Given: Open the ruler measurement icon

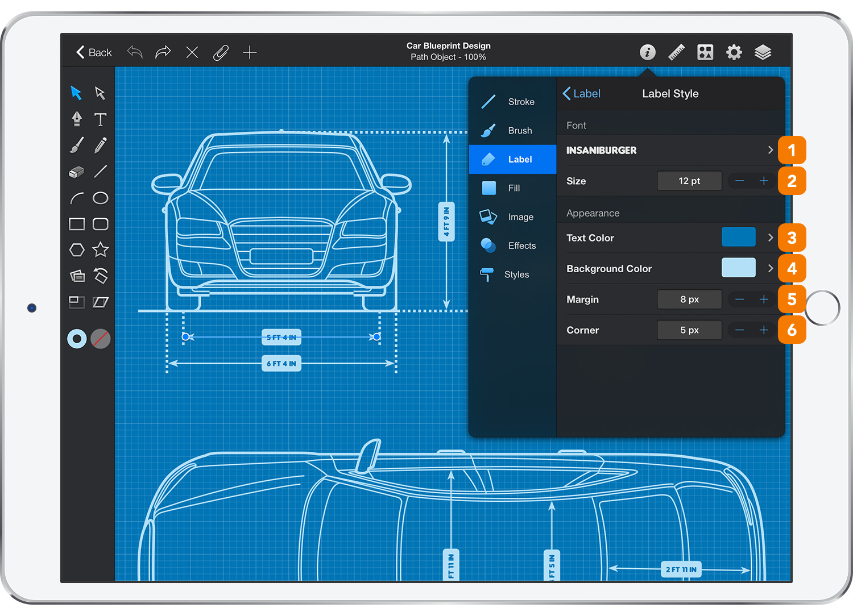Looking at the screenshot, I should pyautogui.click(x=676, y=52).
